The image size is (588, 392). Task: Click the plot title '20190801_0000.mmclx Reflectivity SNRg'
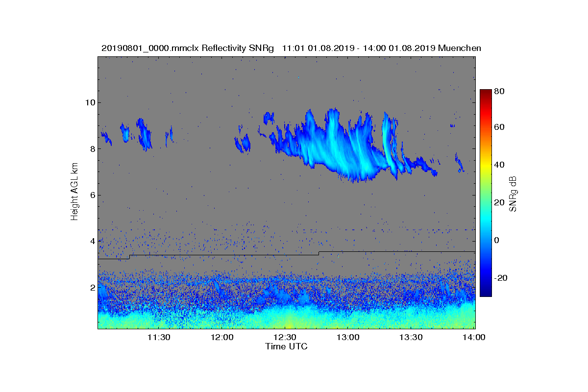(187, 48)
